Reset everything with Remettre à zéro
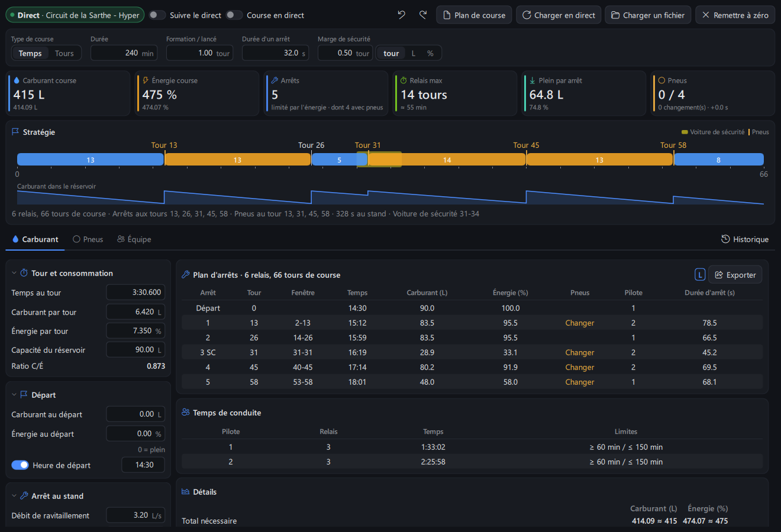This screenshot has width=781, height=532. pyautogui.click(x=735, y=15)
